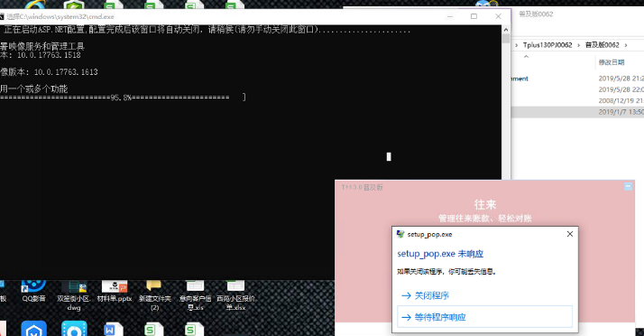Click the 修改日期 column header in Explorer

(x=612, y=62)
